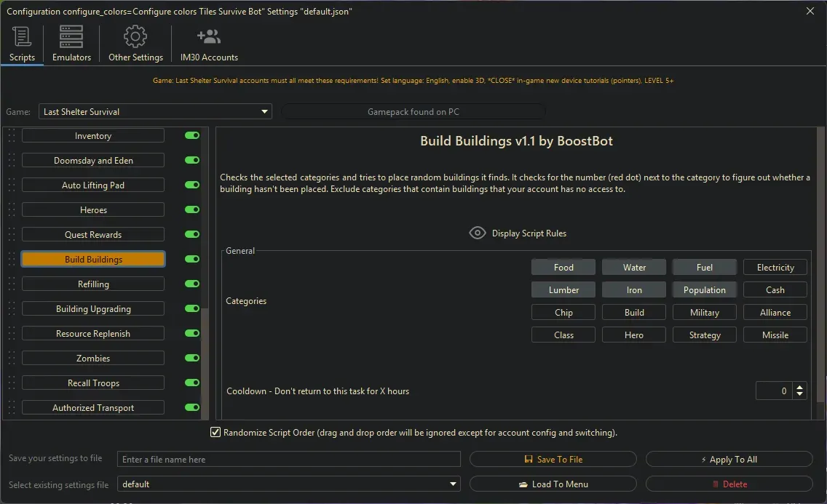Viewport: 827px width, 504px height.
Task: Deselect the Food category
Action: point(563,268)
